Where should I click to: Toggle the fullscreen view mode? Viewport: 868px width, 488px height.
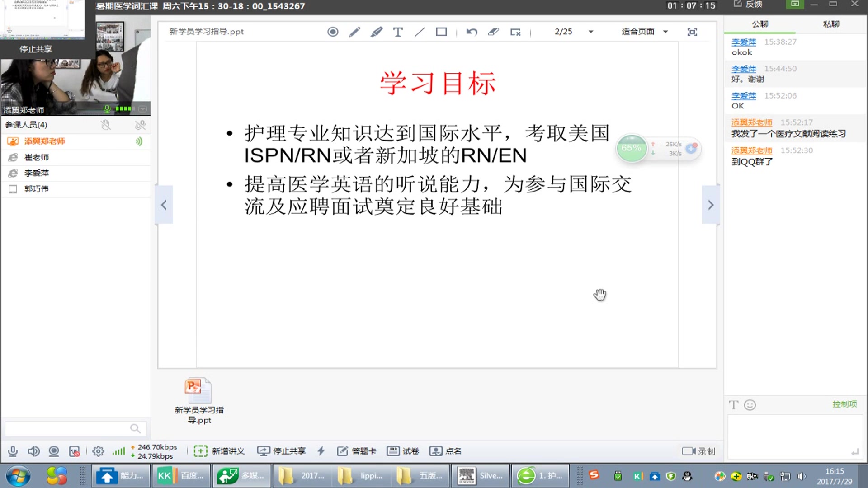click(x=693, y=32)
